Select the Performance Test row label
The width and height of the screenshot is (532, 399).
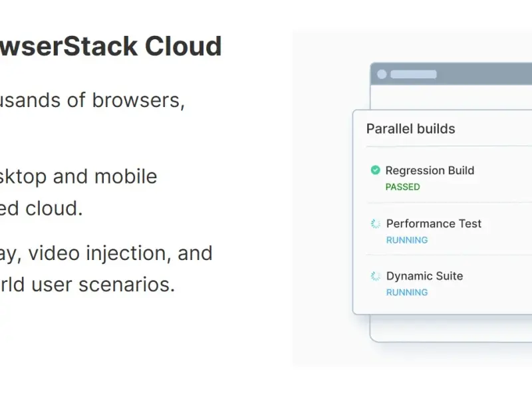434,223
